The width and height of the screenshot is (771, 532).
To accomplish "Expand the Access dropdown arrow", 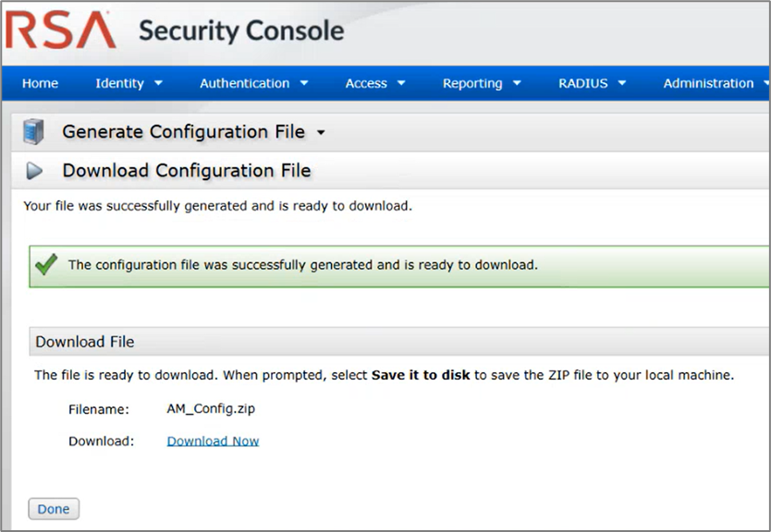I will point(399,83).
